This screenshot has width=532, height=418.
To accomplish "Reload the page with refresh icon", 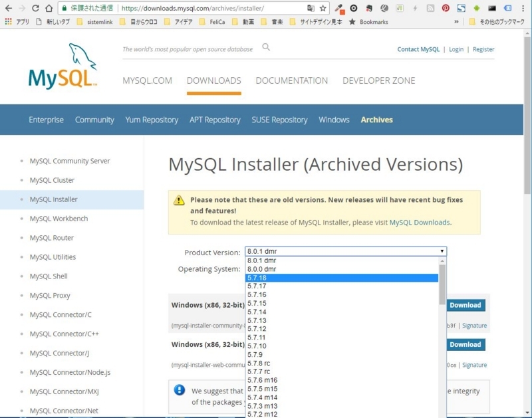I will coord(35,8).
